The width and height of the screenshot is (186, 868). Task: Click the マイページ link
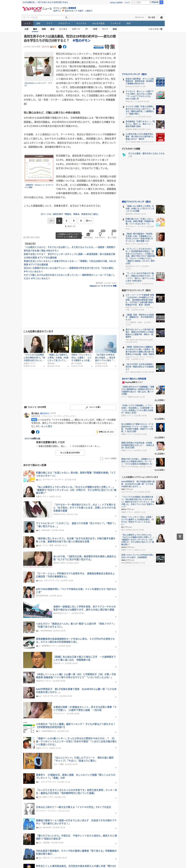tap(139, 17)
